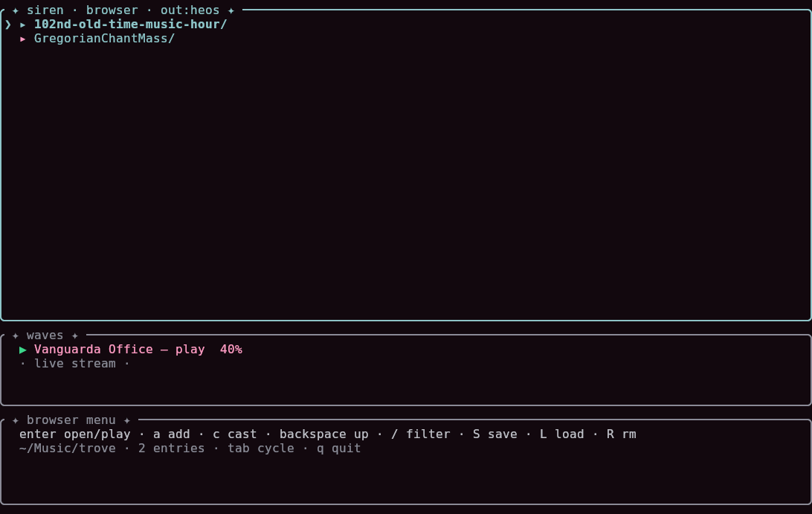Viewport: 812px width, 514px height.
Task: Click the "Vanguarda Office — play" status text
Action: pos(120,350)
